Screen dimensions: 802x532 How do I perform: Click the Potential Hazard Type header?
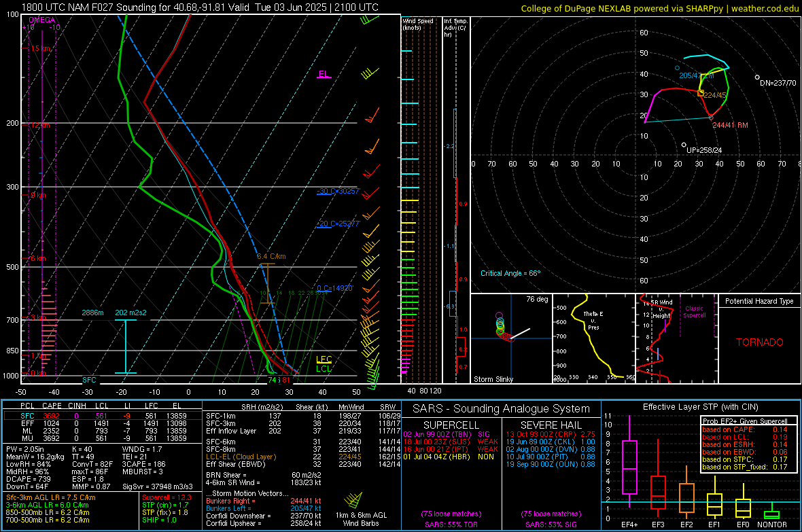[x=759, y=301]
